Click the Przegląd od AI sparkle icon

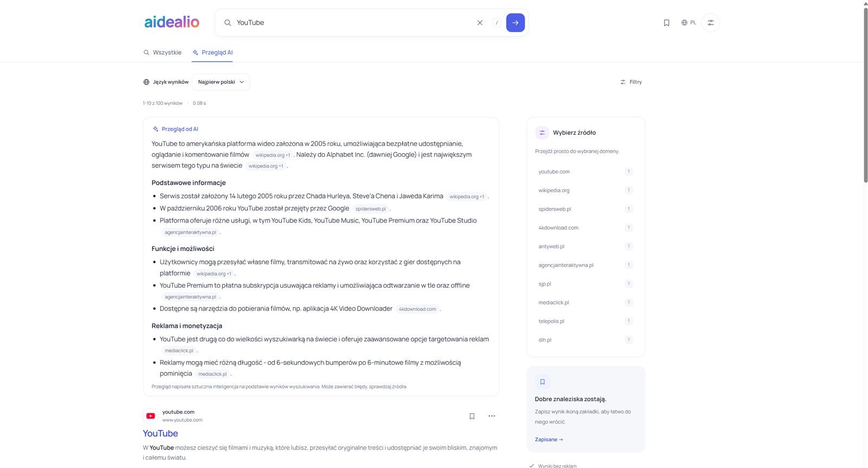(x=156, y=129)
